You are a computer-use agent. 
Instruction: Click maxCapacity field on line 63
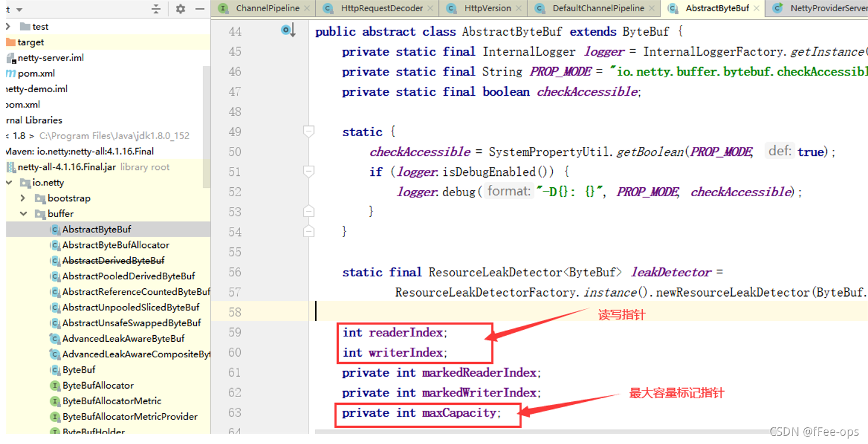(x=460, y=412)
